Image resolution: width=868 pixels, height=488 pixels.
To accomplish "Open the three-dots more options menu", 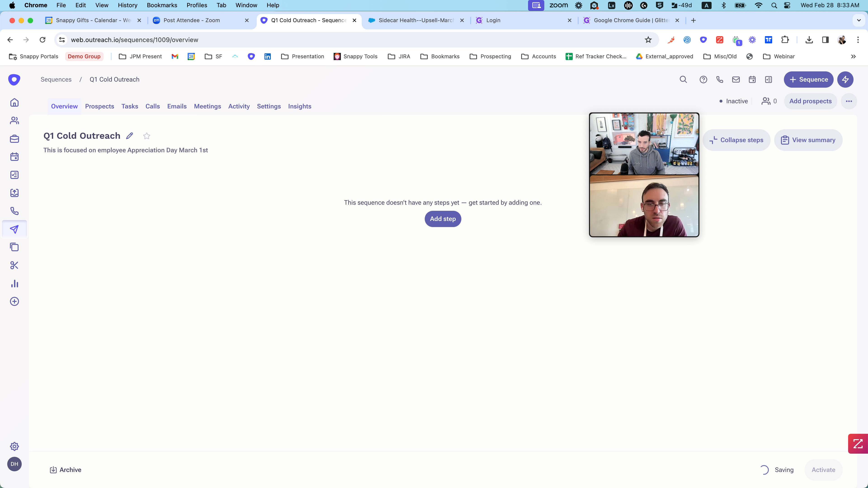I will point(849,101).
